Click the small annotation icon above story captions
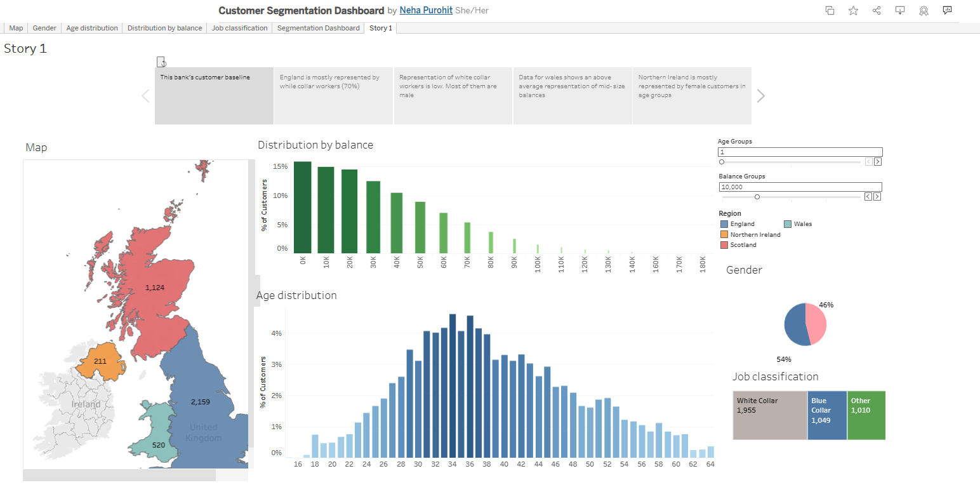The height and width of the screenshot is (499, 980). pos(161,62)
